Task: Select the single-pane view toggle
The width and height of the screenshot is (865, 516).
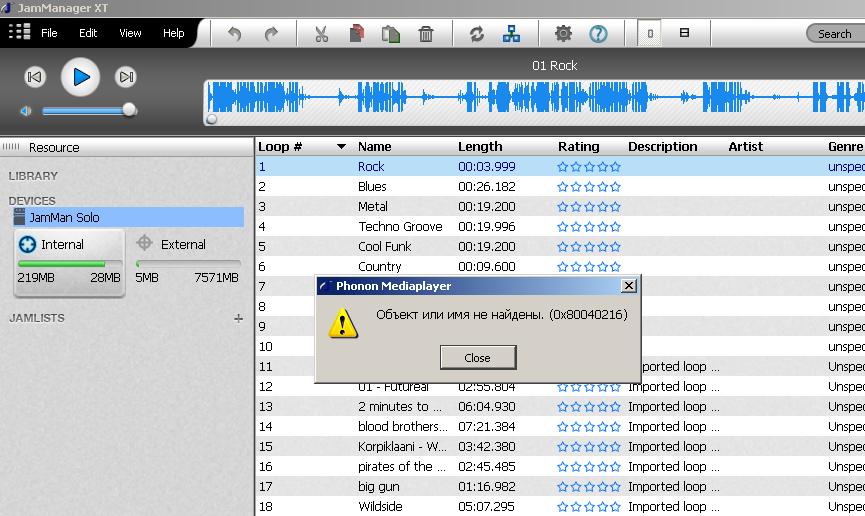Action: pos(650,33)
